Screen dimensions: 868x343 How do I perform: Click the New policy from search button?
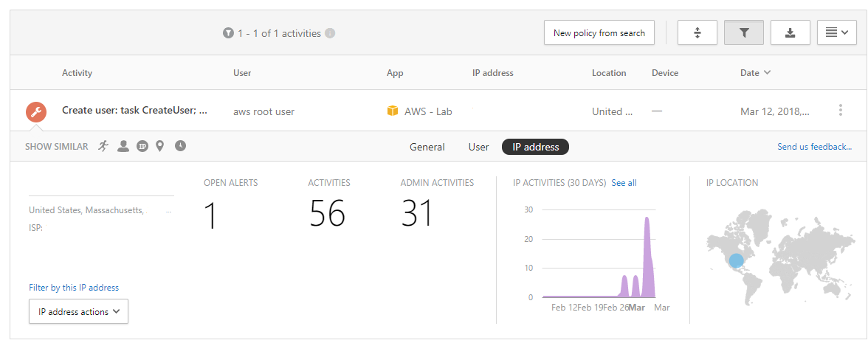tap(599, 32)
